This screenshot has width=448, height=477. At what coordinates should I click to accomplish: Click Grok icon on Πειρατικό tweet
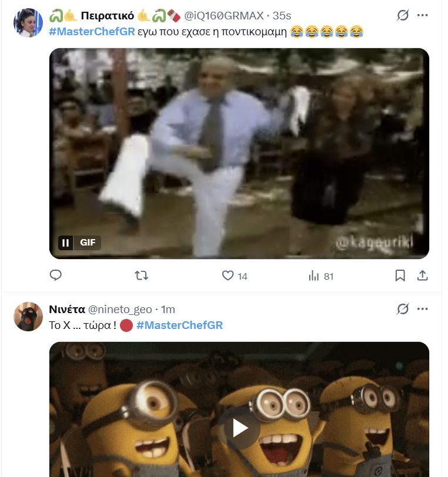(403, 15)
